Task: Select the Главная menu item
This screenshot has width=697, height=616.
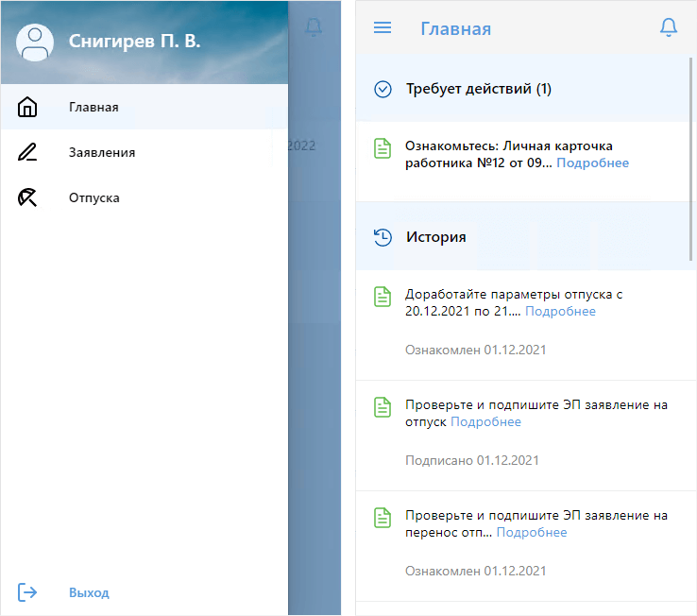Action: point(144,107)
